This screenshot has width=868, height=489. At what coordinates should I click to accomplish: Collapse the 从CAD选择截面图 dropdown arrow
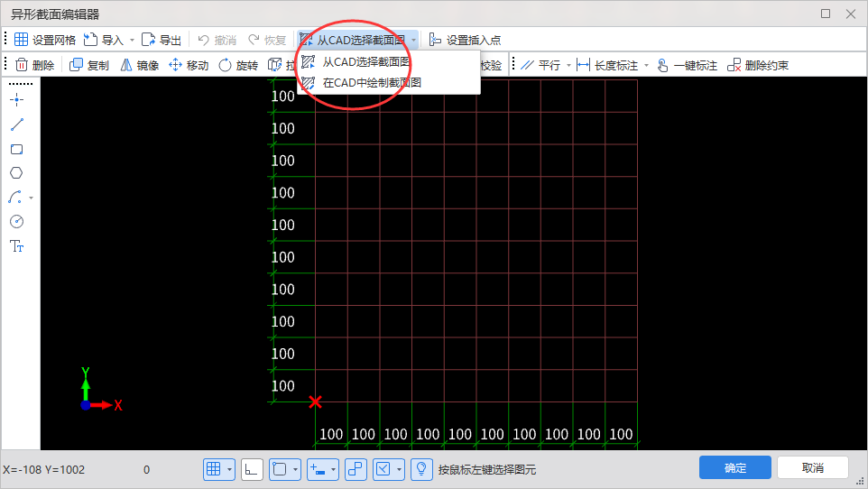pos(413,40)
